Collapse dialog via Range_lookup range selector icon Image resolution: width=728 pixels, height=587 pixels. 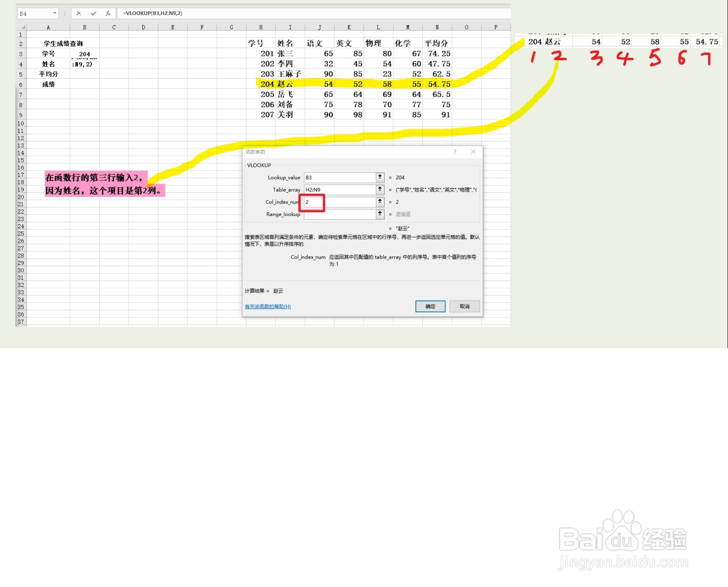380,214
